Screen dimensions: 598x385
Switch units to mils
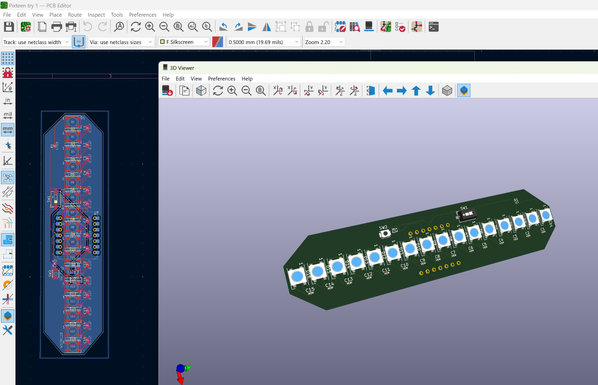pyautogui.click(x=8, y=115)
